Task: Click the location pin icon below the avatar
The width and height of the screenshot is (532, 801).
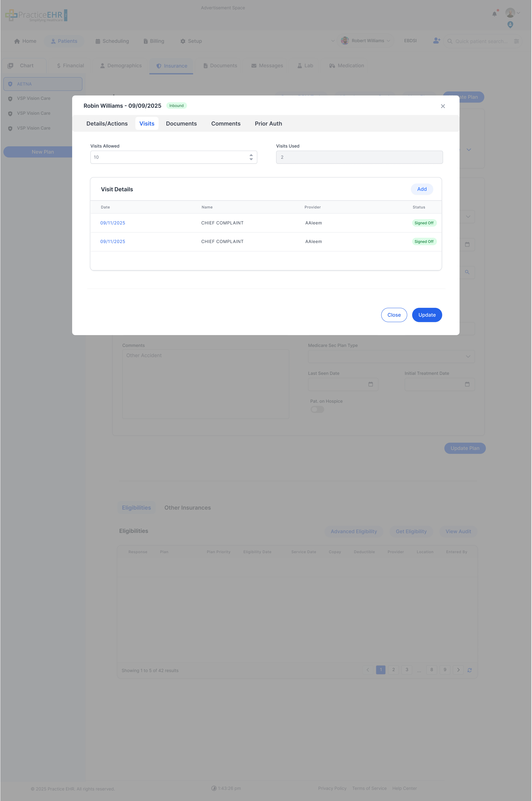Action: coord(510,25)
